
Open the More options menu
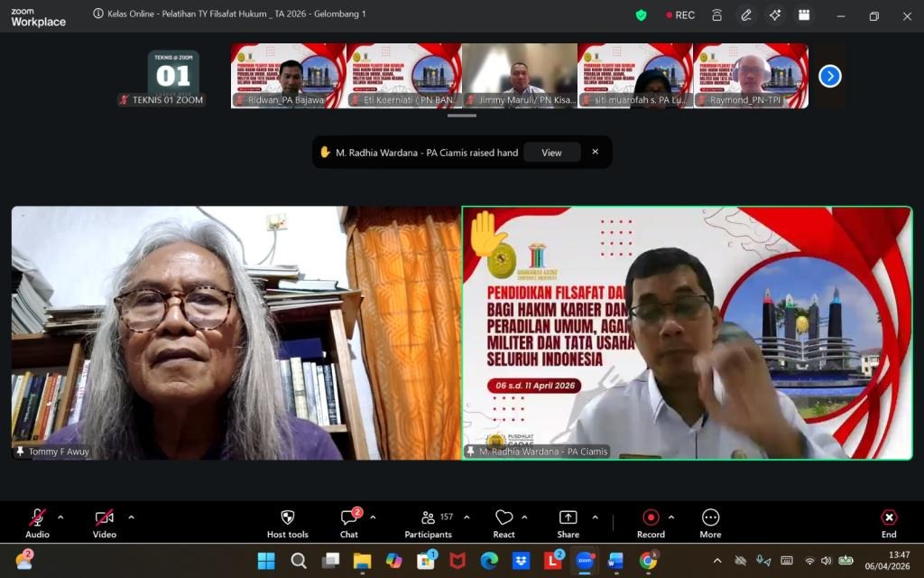tap(710, 517)
